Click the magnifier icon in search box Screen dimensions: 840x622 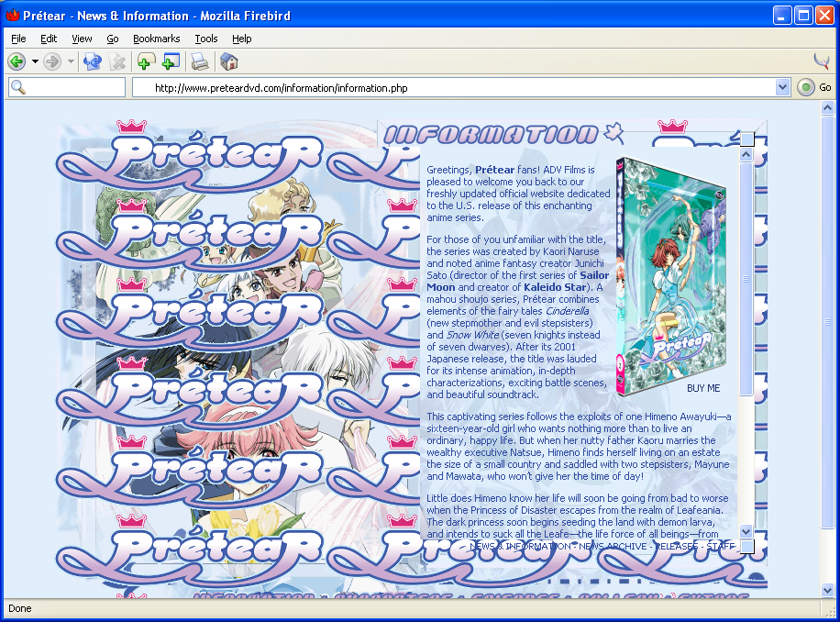pos(17,88)
